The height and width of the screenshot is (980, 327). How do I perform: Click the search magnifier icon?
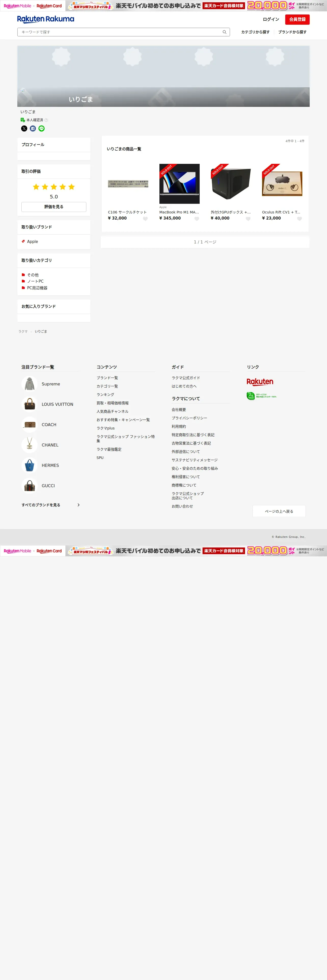click(224, 32)
